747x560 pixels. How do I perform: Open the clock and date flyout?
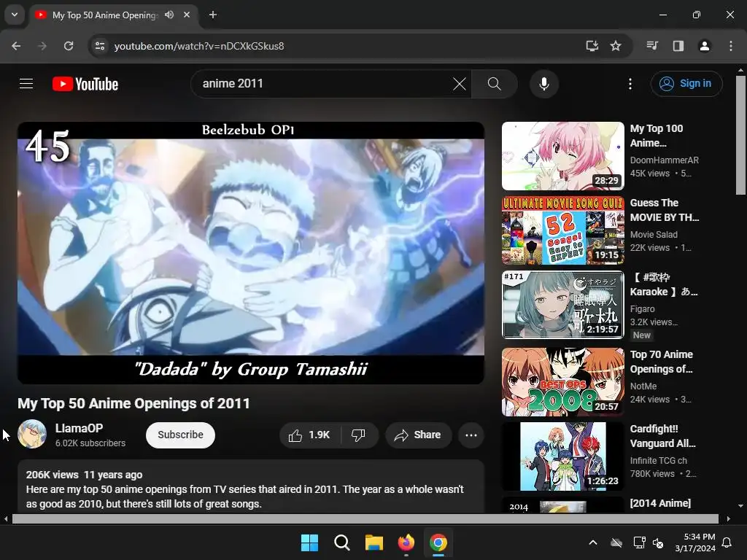click(x=695, y=542)
